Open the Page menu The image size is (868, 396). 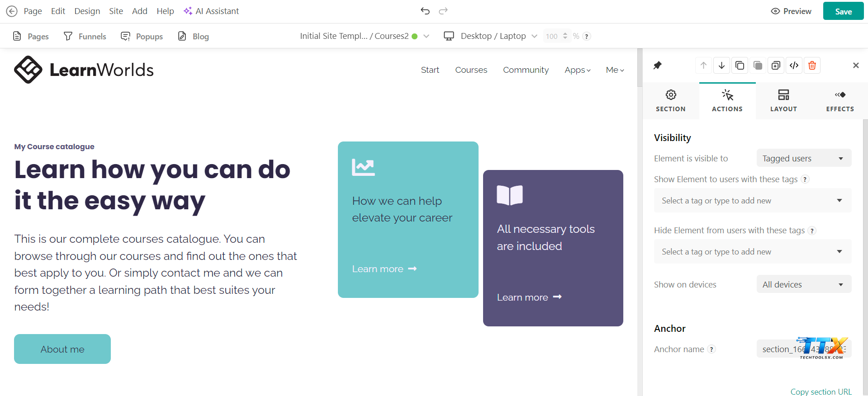(x=33, y=11)
